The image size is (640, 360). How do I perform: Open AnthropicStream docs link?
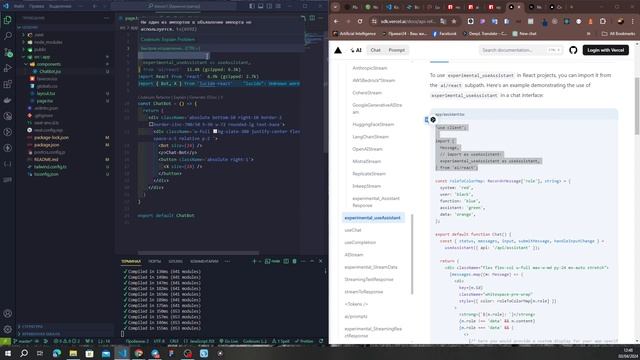point(369,68)
